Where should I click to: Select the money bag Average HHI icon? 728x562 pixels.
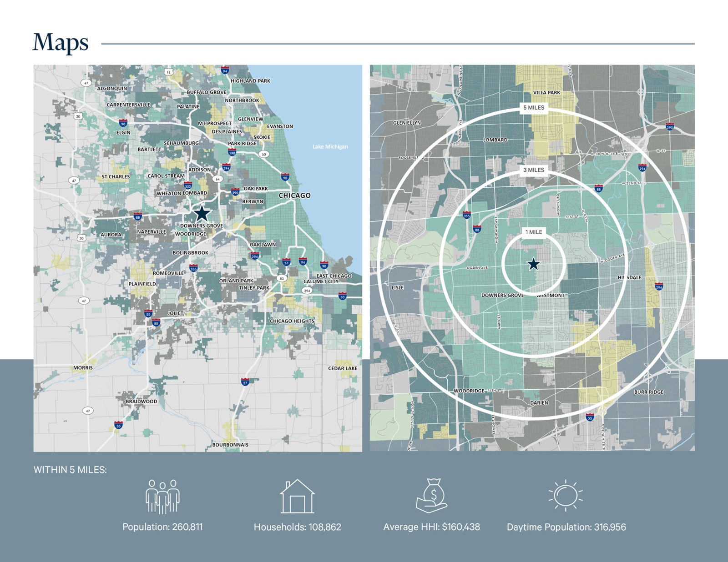point(431,496)
